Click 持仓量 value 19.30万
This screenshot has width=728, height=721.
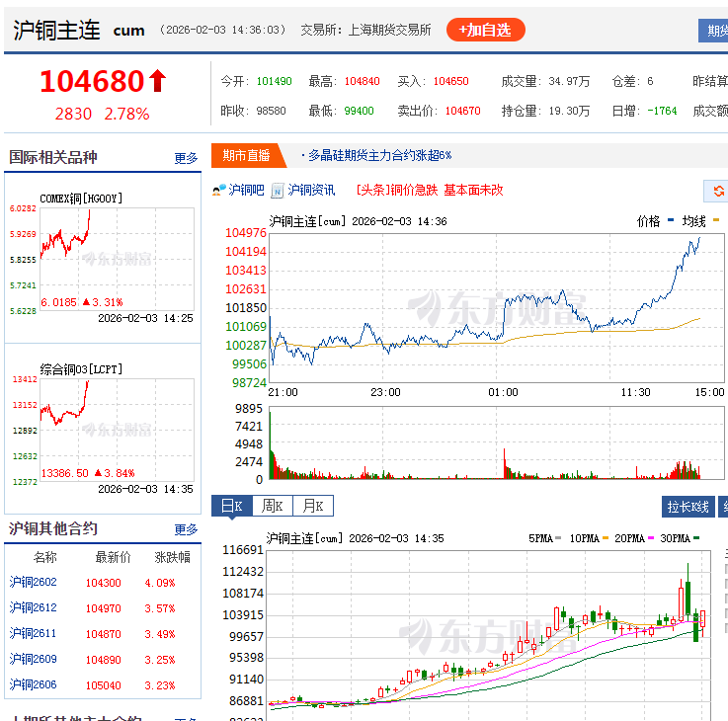tap(569, 111)
